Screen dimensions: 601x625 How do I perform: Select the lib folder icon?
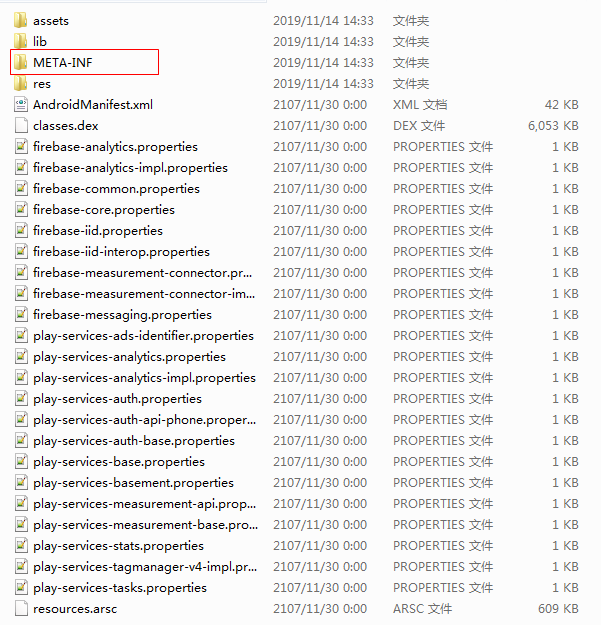20,41
